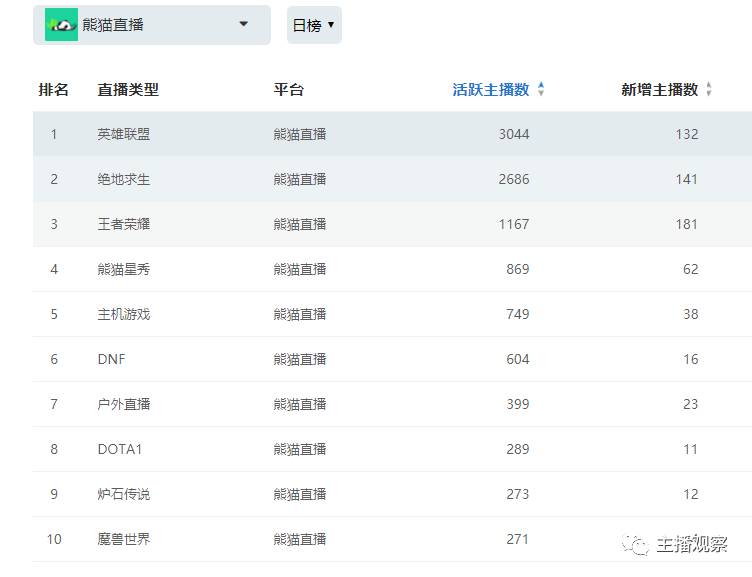Screen dimensions: 752x577
Task: Click the 新增主播数 sort arrows icon
Action: 709,89
